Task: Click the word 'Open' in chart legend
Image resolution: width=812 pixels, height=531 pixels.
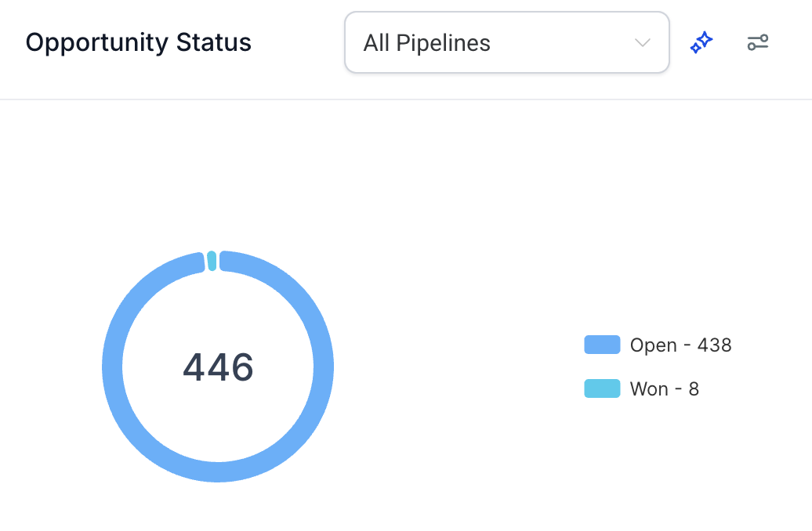Action: point(653,345)
